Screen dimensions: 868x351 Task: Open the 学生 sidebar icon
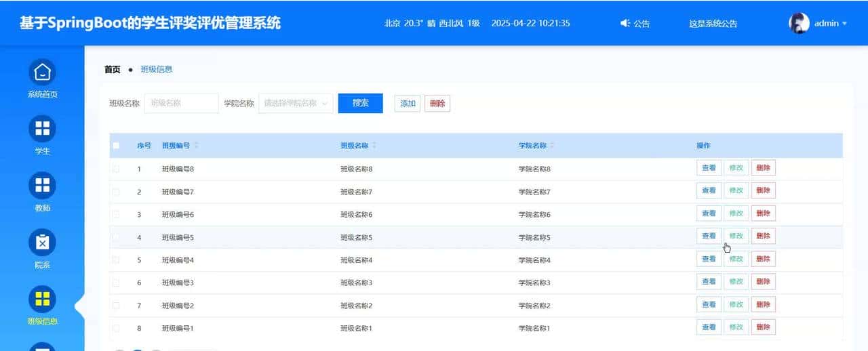(x=42, y=129)
